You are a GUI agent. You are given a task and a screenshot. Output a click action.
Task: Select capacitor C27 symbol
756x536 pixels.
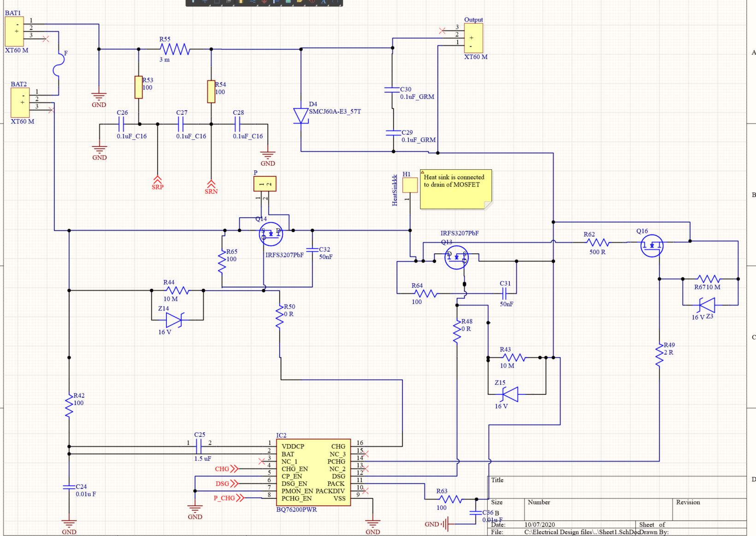181,124
